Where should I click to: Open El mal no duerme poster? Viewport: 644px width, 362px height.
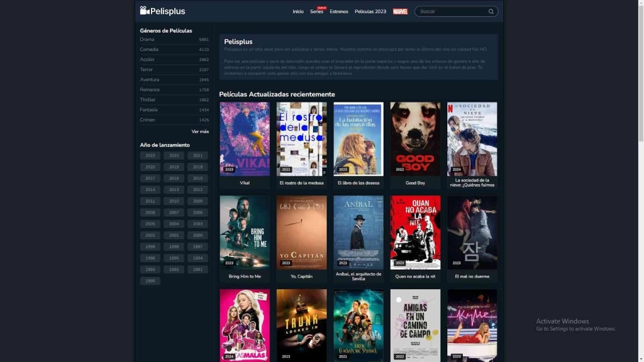(x=472, y=233)
